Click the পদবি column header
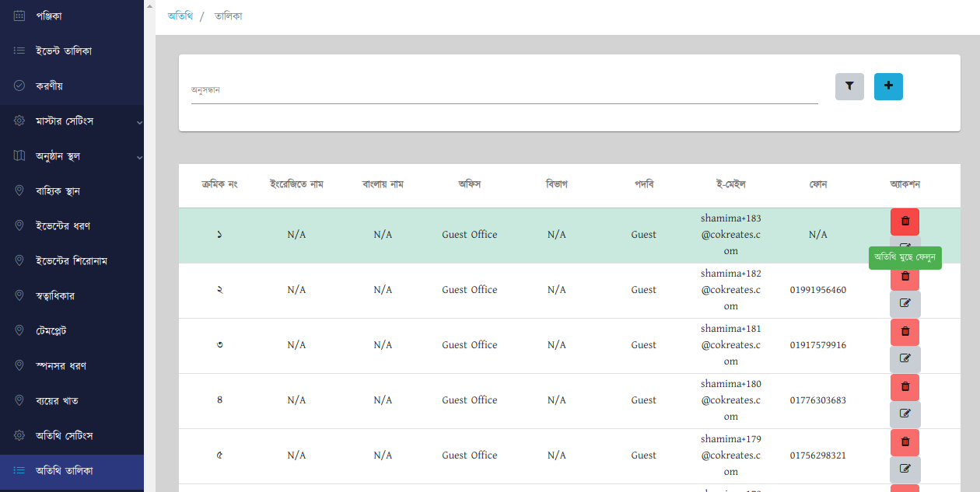This screenshot has width=980, height=492. click(644, 185)
